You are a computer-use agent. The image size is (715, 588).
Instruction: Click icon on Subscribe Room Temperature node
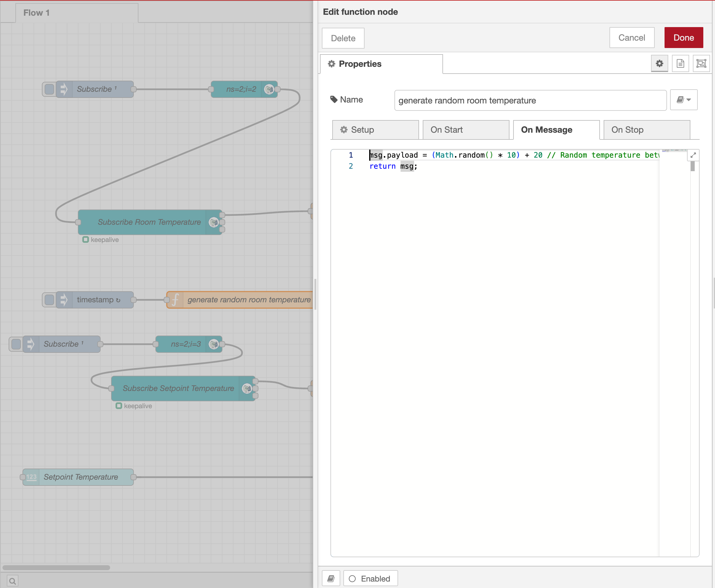pyautogui.click(x=214, y=222)
